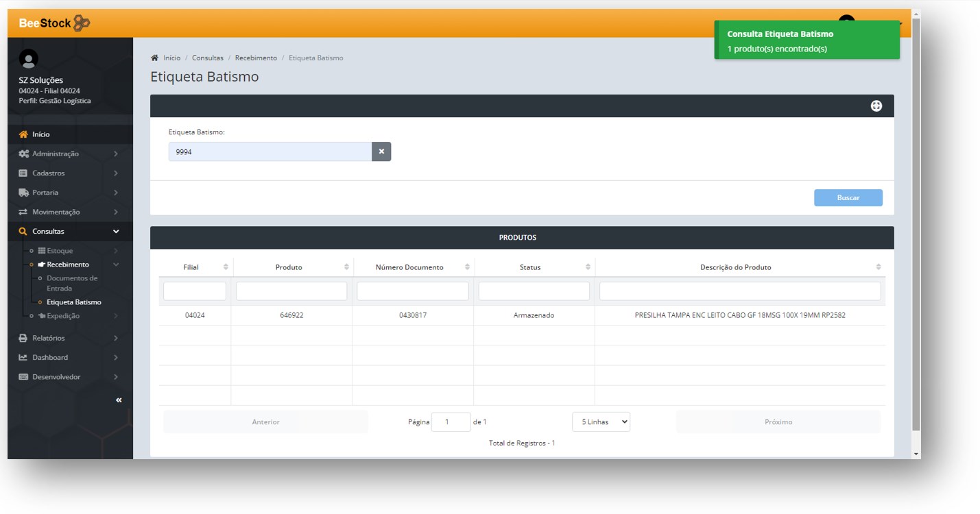The width and height of the screenshot is (980, 514).
Task: Click the Buscar button
Action: click(x=848, y=198)
